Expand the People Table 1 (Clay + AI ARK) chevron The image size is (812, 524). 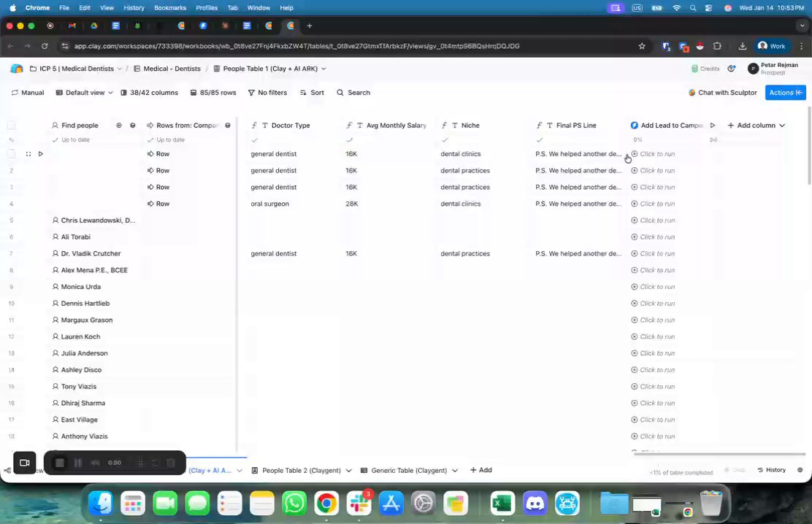click(x=323, y=69)
